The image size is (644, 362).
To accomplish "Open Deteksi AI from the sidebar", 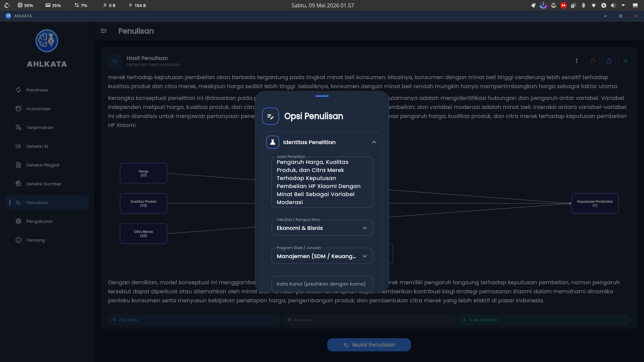I will click(47, 146).
